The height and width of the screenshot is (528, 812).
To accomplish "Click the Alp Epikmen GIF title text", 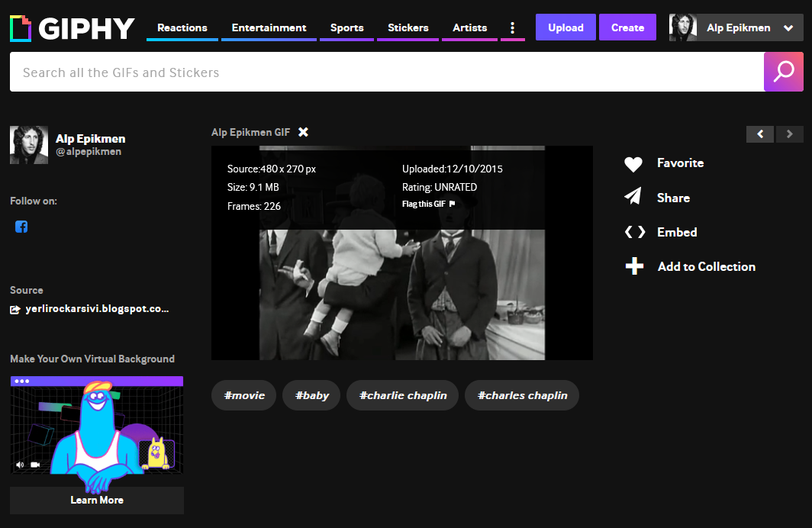I will [250, 132].
